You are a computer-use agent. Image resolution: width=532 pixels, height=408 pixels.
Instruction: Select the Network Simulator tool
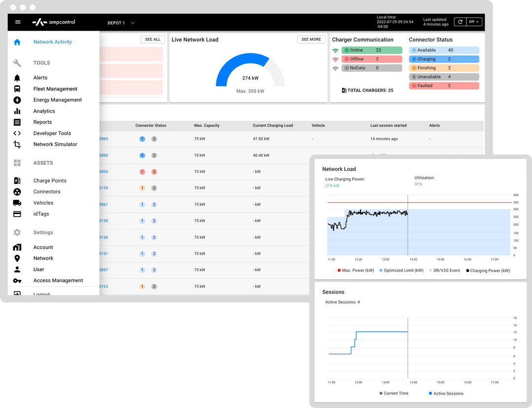click(56, 144)
